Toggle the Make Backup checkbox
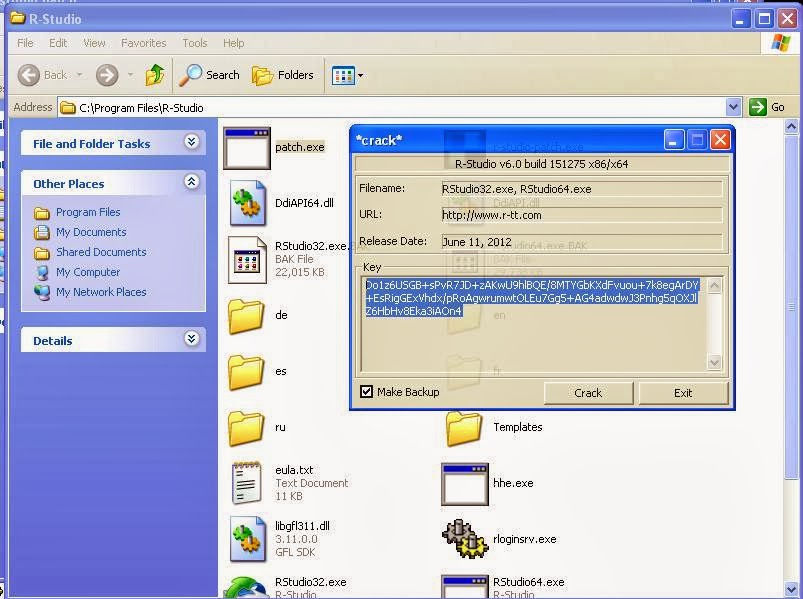The width and height of the screenshot is (803, 599). (x=366, y=392)
